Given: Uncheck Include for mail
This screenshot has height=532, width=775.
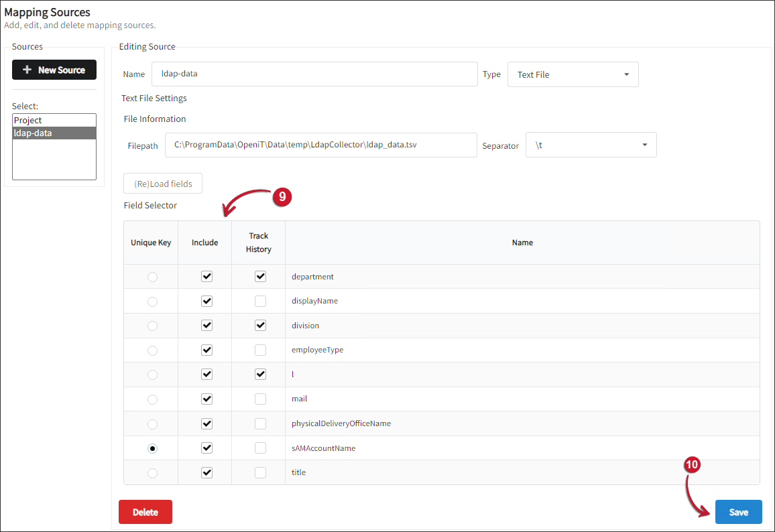Looking at the screenshot, I should pos(206,399).
